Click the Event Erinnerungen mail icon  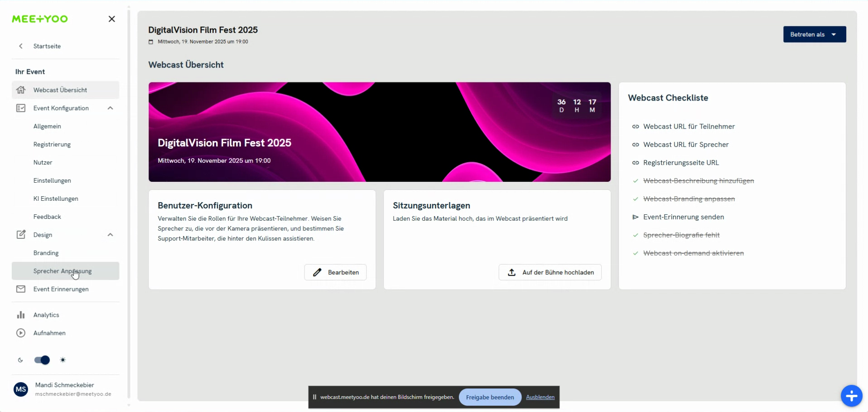point(21,289)
